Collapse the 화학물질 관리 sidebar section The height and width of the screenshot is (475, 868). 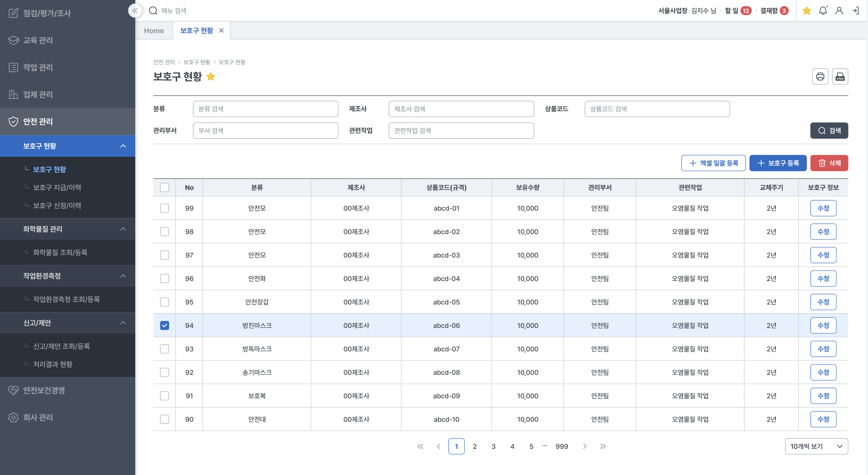pyautogui.click(x=123, y=229)
